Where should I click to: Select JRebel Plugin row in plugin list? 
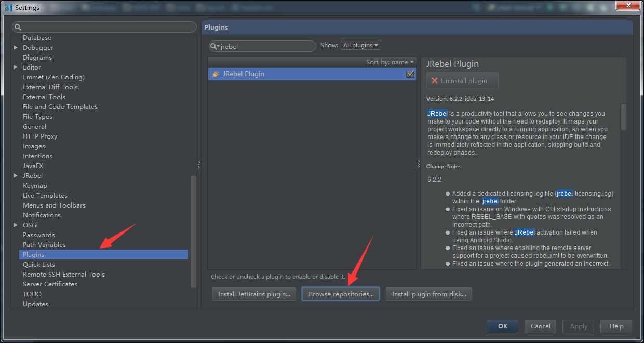[x=312, y=74]
